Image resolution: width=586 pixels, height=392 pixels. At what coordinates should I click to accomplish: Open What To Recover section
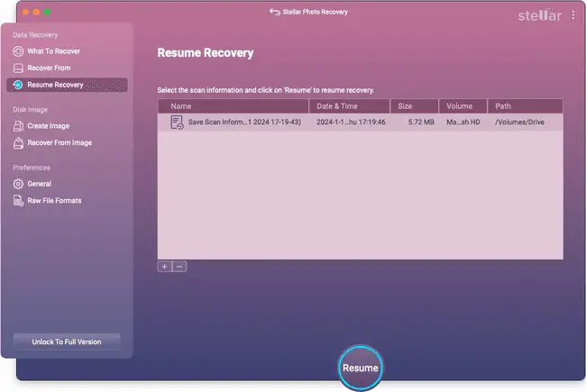point(54,51)
